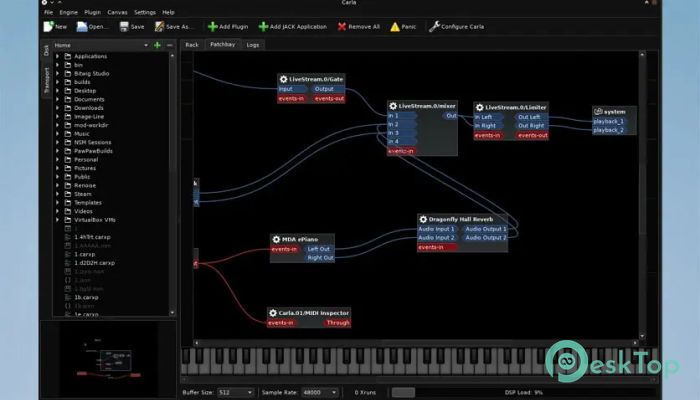Save project using Save toolbar icon
Viewport: 700px width, 400px height.
(124, 26)
